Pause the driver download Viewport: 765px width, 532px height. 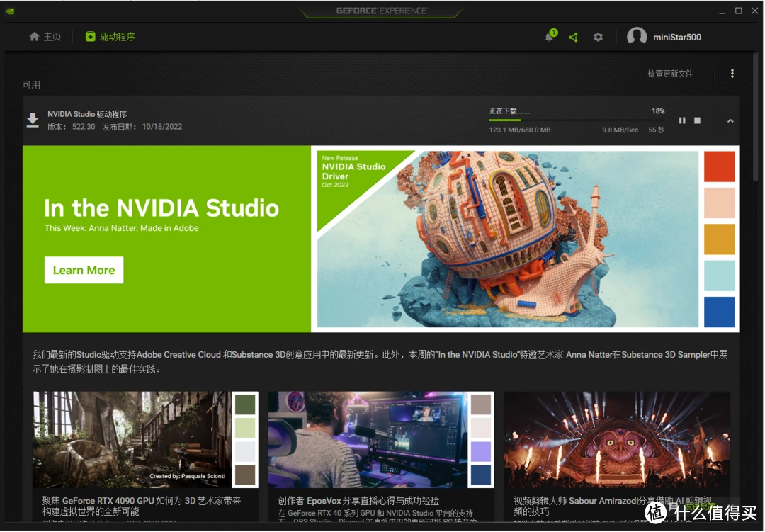682,120
